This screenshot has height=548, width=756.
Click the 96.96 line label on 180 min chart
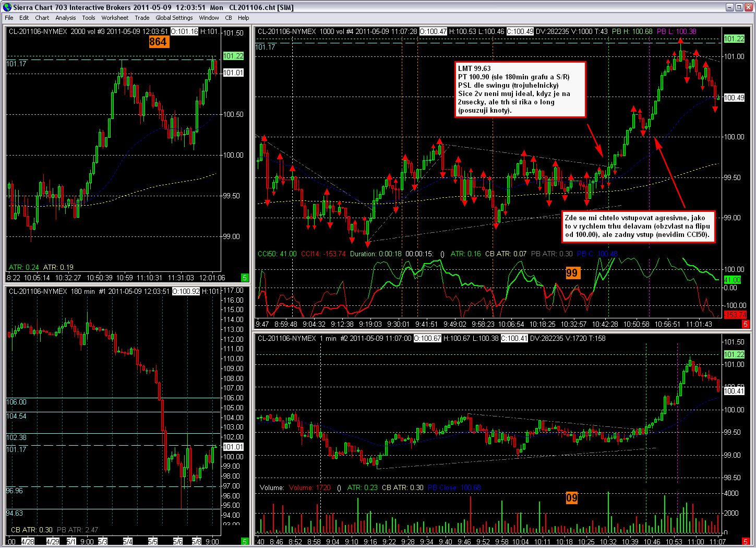tap(15, 491)
